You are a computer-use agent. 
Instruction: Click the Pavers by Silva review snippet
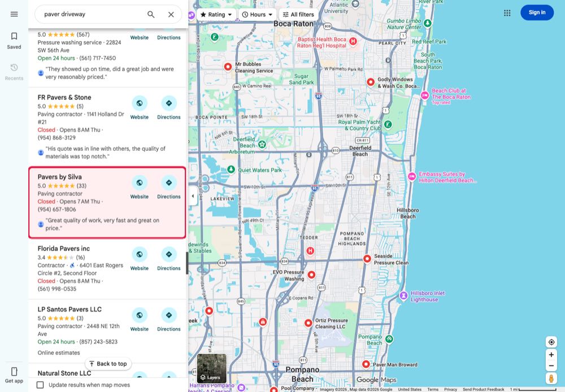pyautogui.click(x=102, y=224)
